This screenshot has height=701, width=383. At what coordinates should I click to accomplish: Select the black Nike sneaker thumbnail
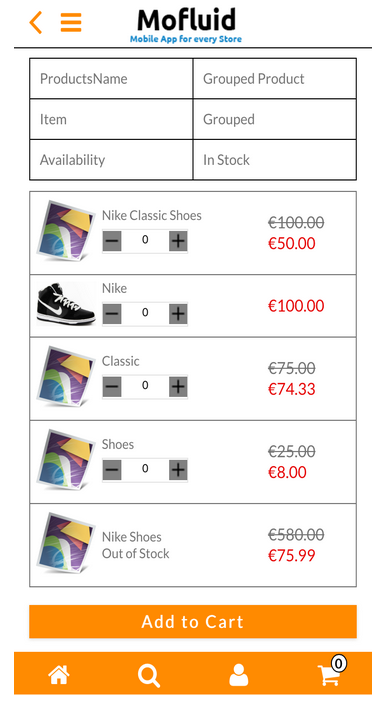(x=66, y=304)
